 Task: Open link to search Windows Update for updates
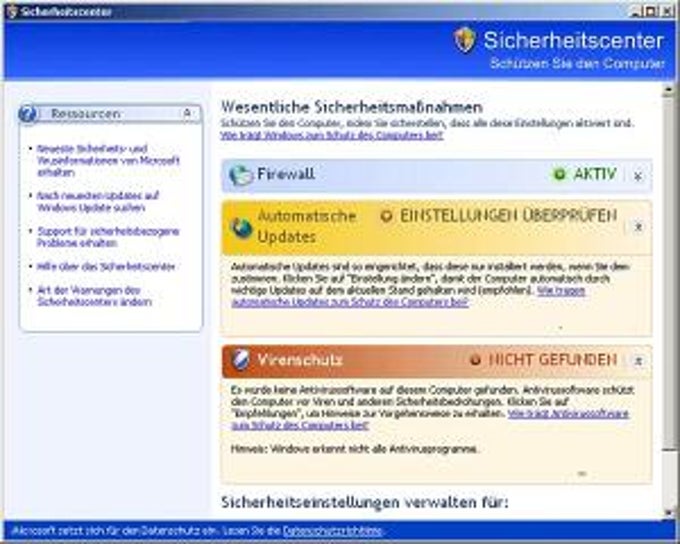[98, 202]
